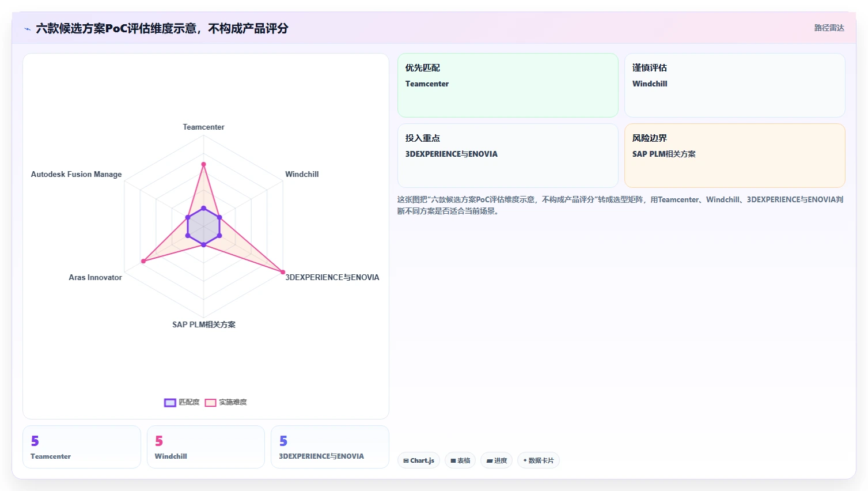Click the purple 匹配度 point on Teamcenter axis

coord(203,208)
